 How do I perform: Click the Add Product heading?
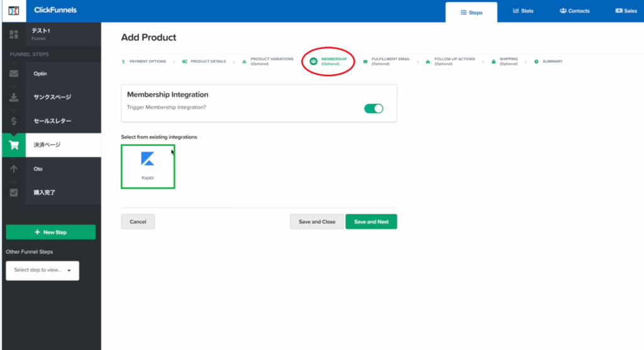coord(148,37)
